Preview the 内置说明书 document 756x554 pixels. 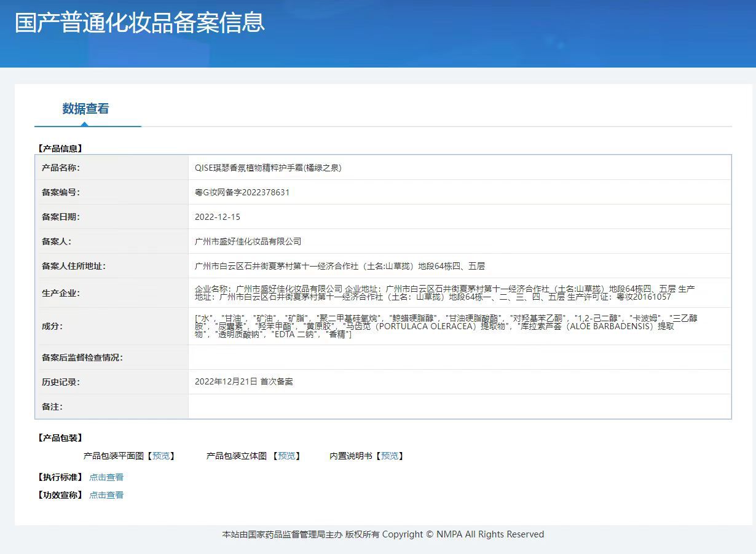[390, 456]
